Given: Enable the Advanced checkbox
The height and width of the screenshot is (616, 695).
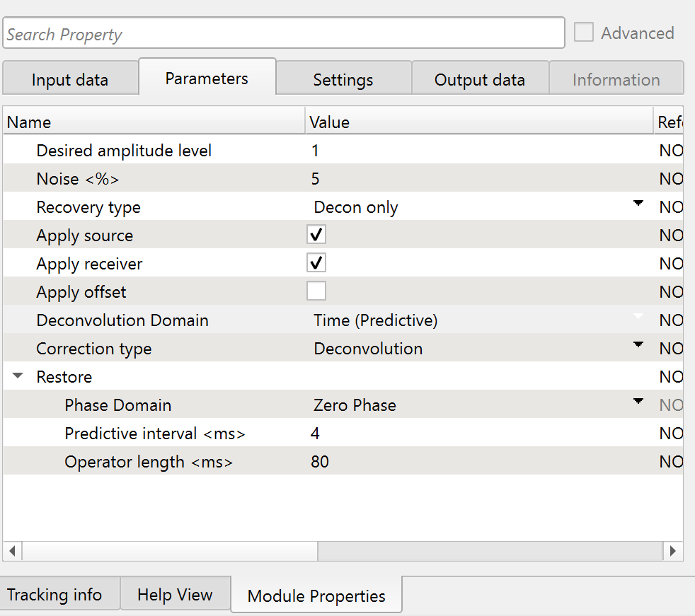Looking at the screenshot, I should click(x=584, y=33).
